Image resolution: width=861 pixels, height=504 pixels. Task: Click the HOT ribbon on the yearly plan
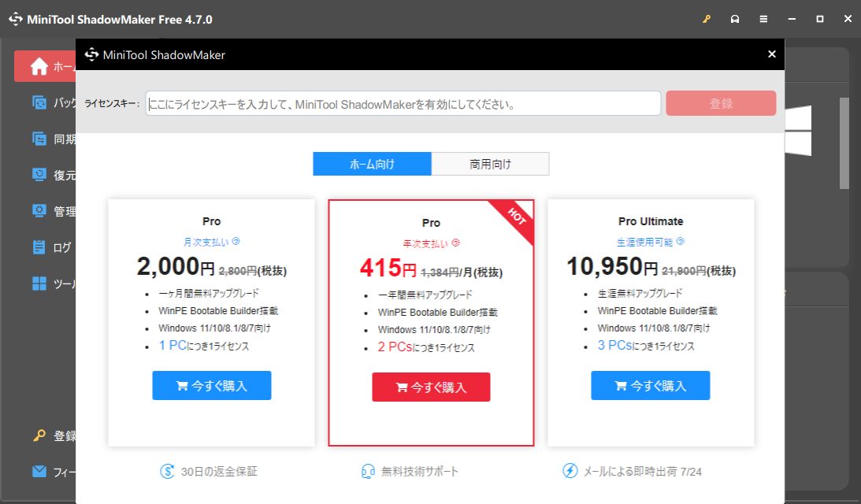tap(516, 217)
